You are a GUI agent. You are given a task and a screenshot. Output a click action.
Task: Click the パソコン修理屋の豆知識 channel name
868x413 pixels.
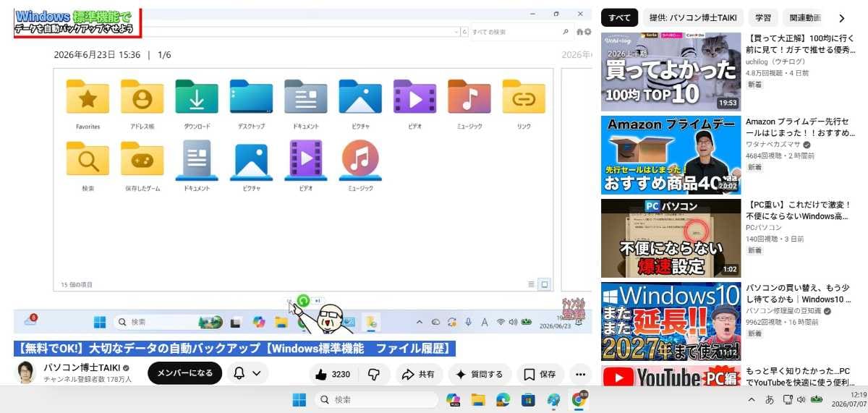pos(783,311)
